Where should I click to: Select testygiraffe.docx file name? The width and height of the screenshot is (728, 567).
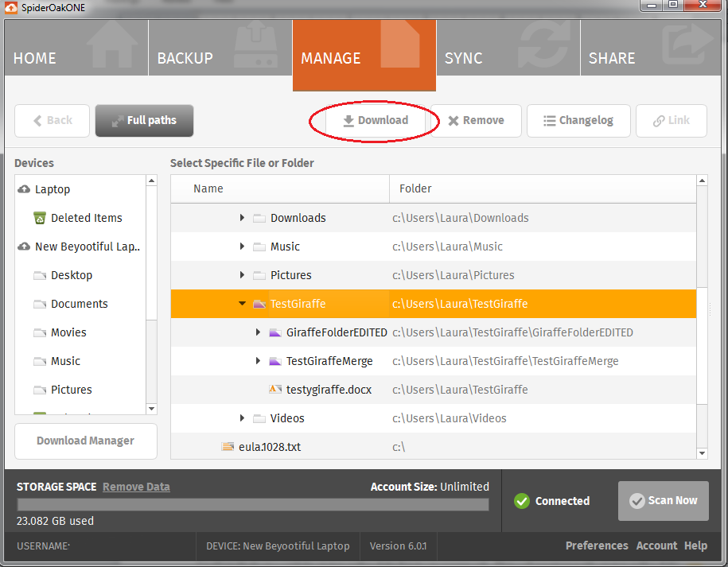(329, 390)
